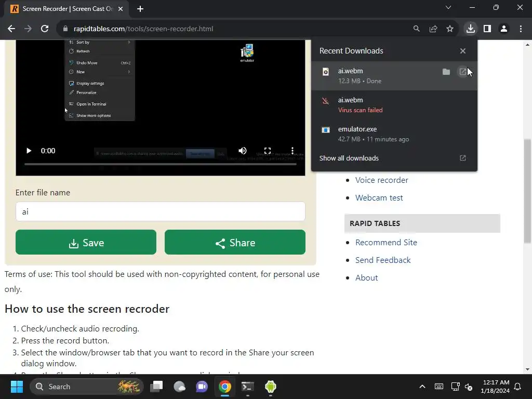Open the taskbar clock and date
The height and width of the screenshot is (399, 532).
click(x=495, y=387)
